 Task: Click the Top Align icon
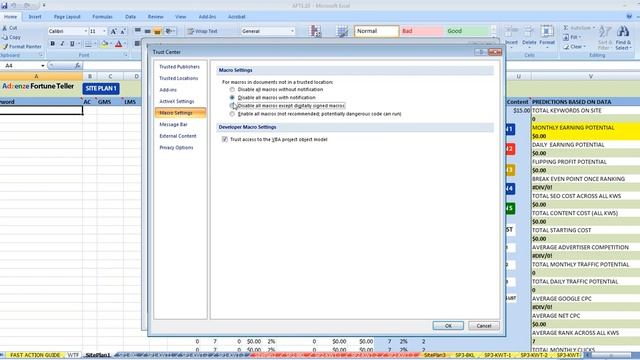click(138, 31)
